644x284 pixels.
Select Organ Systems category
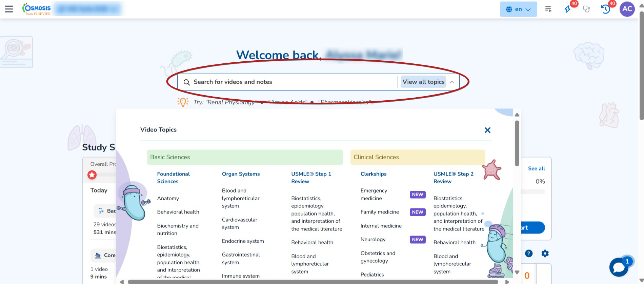(241, 174)
